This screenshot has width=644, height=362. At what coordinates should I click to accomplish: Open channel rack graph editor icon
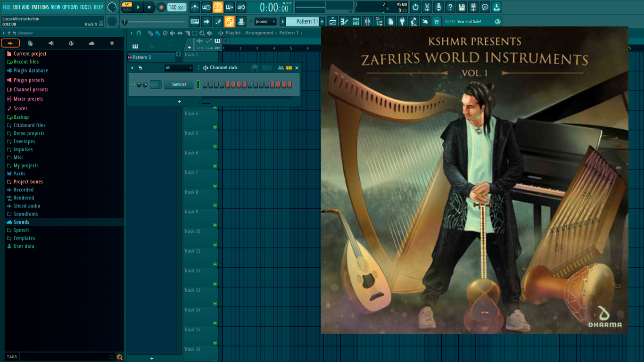pyautogui.click(x=281, y=68)
